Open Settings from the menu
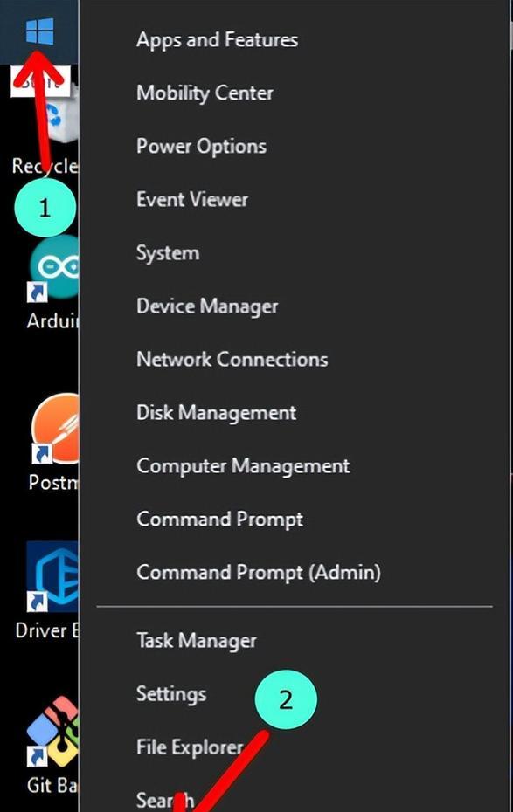Image resolution: width=513 pixels, height=812 pixels. point(171,694)
